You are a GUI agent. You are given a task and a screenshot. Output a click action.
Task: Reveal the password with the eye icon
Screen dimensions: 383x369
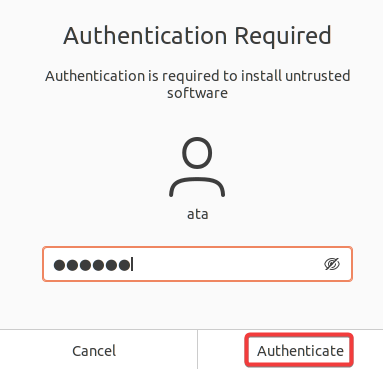[x=332, y=264]
